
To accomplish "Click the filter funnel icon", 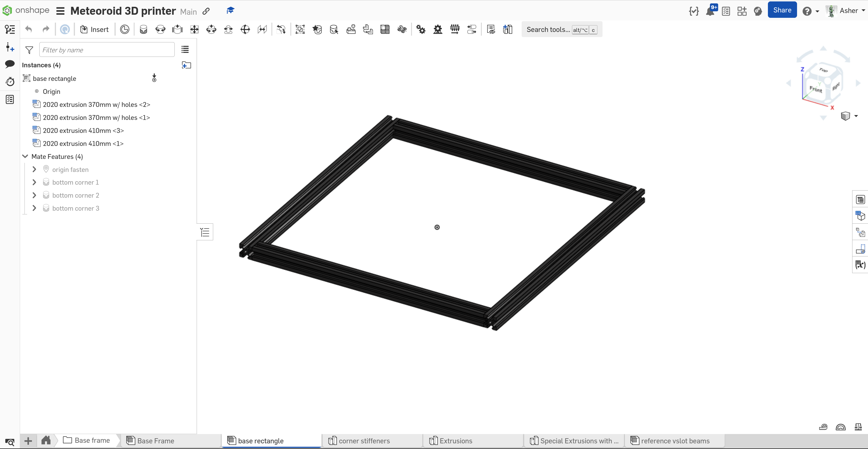I will tap(29, 50).
